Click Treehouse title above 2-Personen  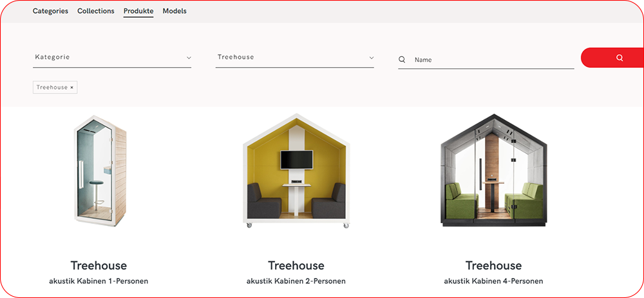coord(296,266)
